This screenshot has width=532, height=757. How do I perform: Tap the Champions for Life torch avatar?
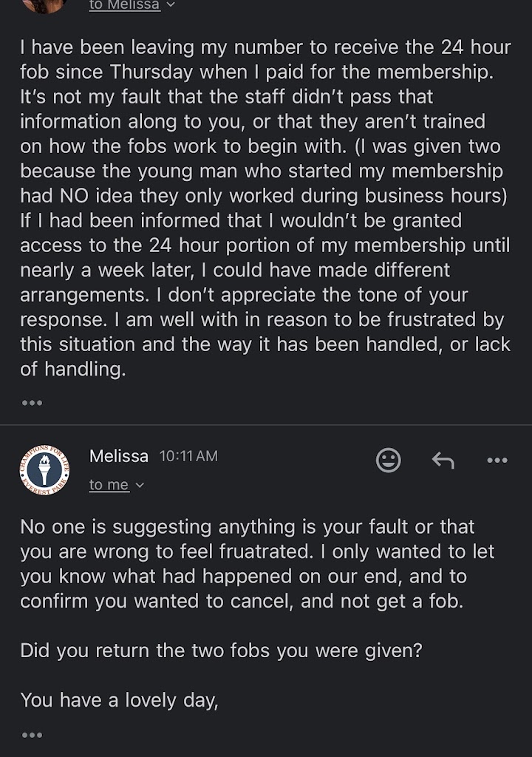pyautogui.click(x=44, y=471)
